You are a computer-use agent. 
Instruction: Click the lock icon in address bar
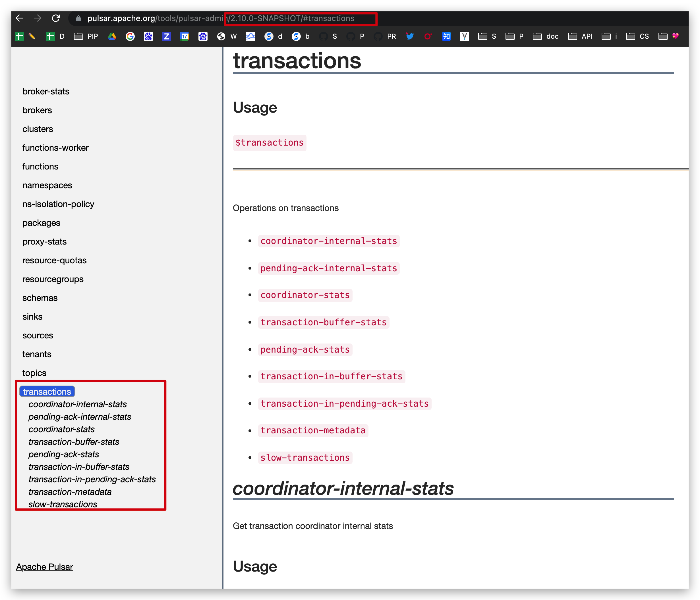click(x=79, y=18)
